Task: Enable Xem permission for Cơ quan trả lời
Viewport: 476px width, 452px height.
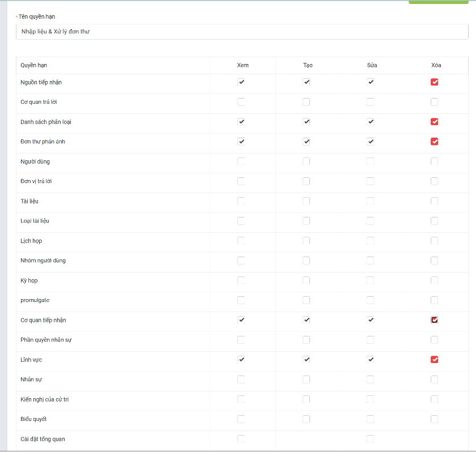Action: tap(241, 102)
